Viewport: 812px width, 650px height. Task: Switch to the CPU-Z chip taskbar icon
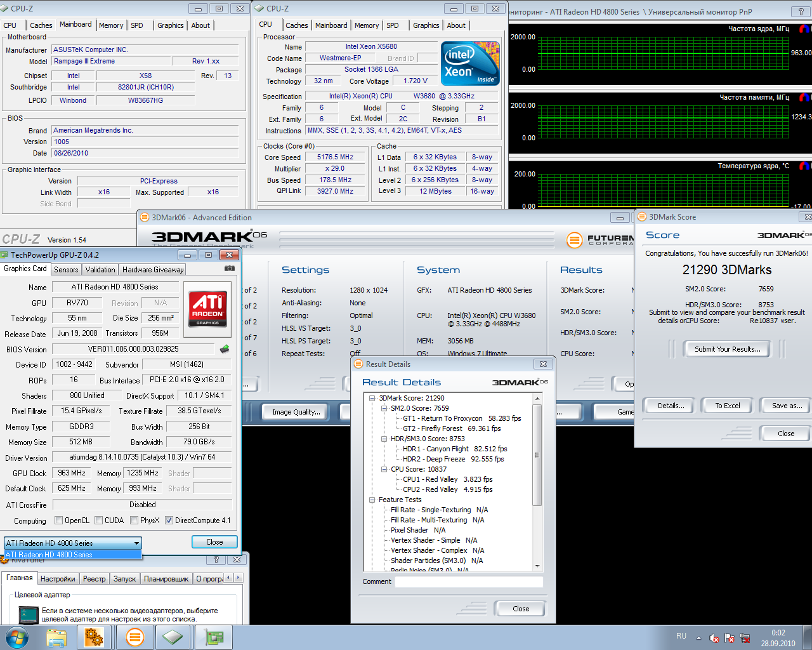click(173, 637)
